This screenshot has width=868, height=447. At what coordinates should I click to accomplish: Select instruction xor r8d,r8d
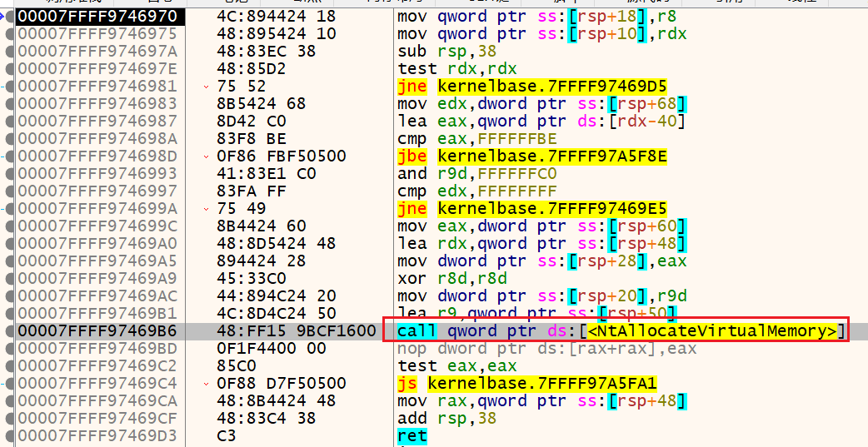click(452, 279)
